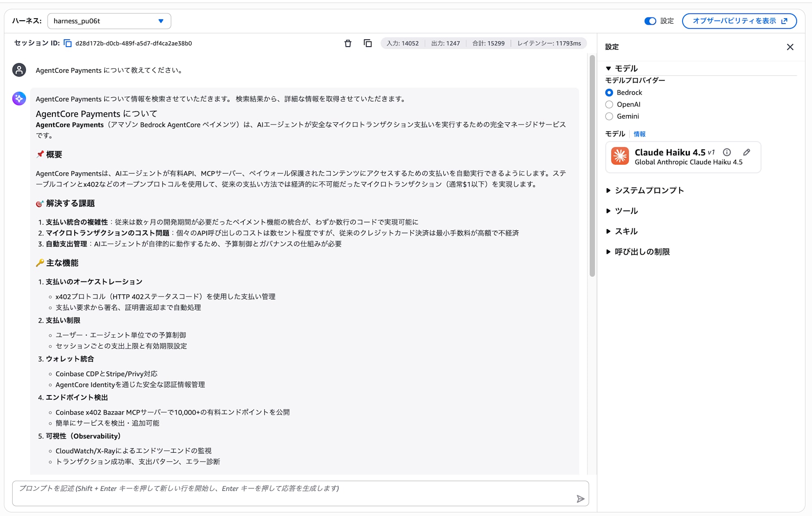Click the duplicate conversation icon beside the trash
The height and width of the screenshot is (516, 812).
tap(368, 43)
